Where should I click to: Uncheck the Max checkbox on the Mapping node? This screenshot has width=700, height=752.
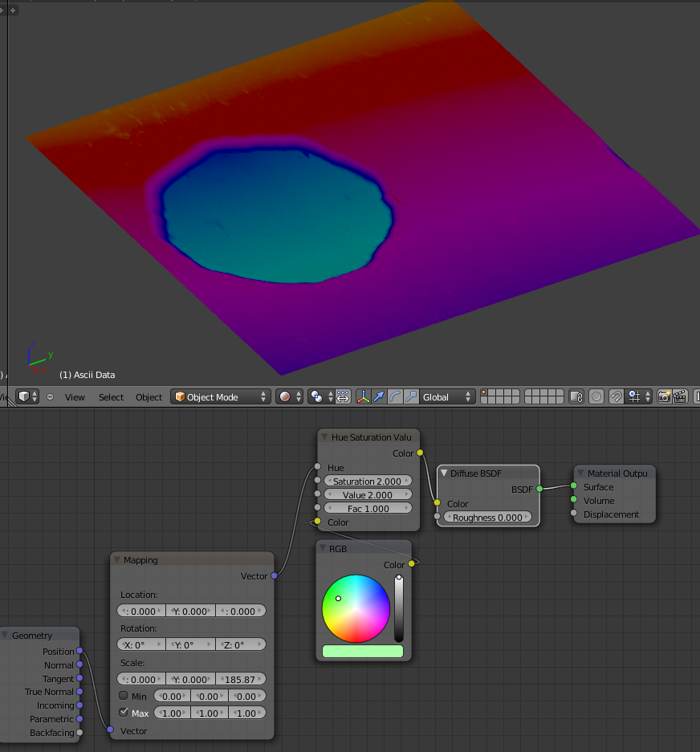[125, 713]
